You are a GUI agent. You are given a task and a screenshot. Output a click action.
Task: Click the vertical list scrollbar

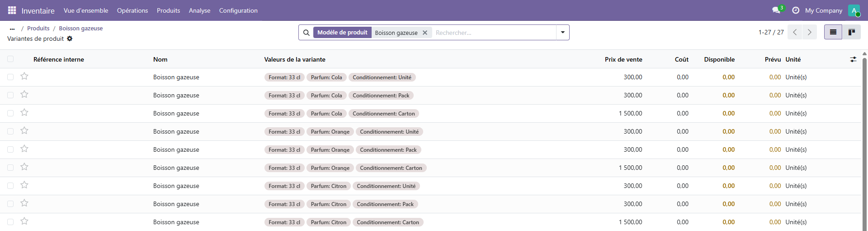point(864,144)
